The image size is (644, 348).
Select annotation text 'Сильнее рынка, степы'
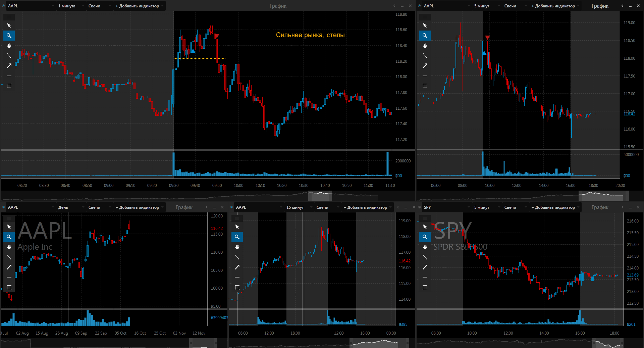tap(310, 35)
